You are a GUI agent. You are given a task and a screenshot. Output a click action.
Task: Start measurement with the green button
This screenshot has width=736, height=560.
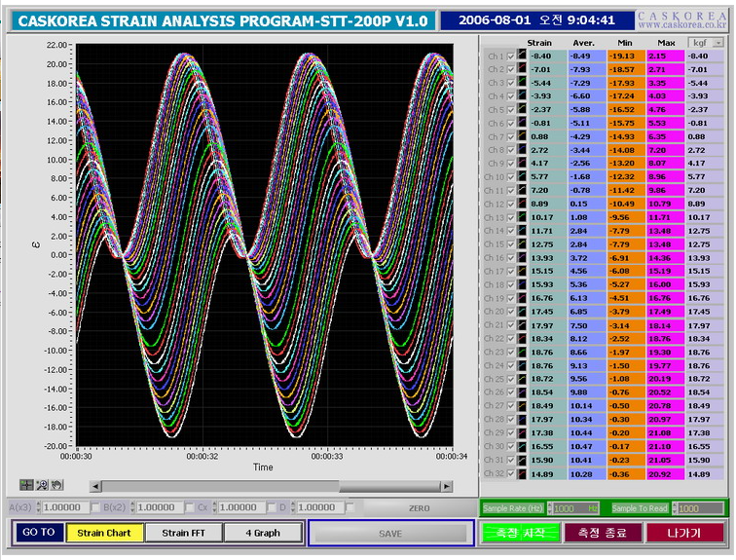tap(520, 533)
